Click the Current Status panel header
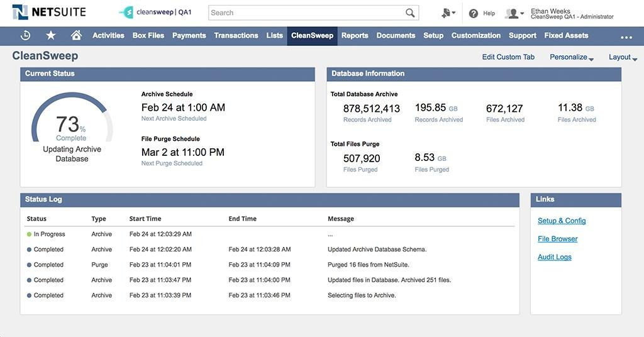 pos(167,74)
